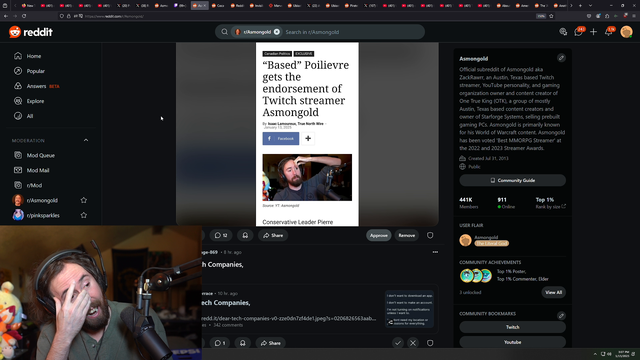Open Rank by size link

[x=551, y=207]
